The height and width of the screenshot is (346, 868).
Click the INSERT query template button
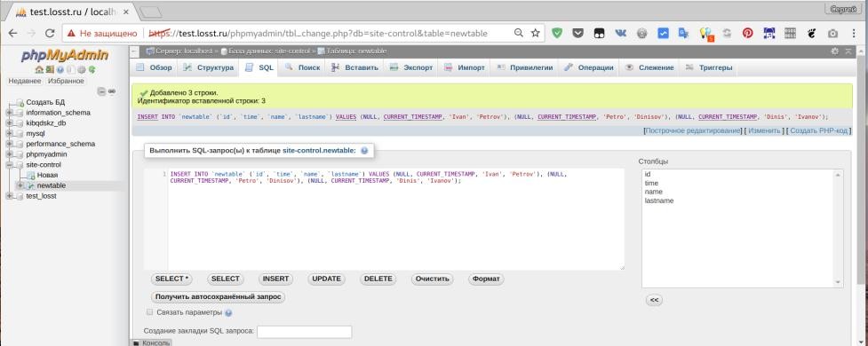pyautogui.click(x=275, y=279)
